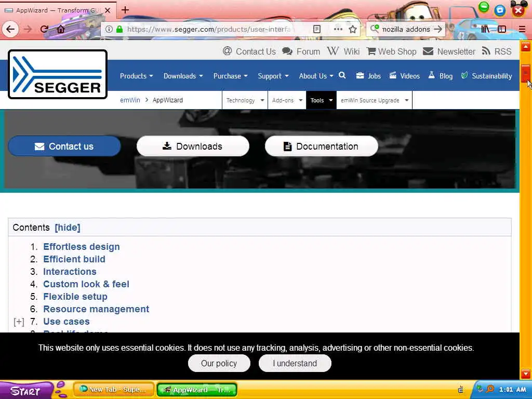Expand the Products menu
532x399 pixels.
tap(137, 76)
